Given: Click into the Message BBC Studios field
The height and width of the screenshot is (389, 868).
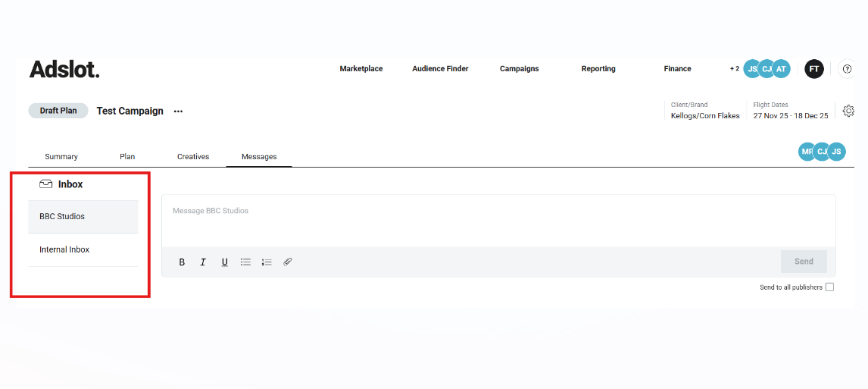Looking at the screenshot, I should click(x=498, y=221).
